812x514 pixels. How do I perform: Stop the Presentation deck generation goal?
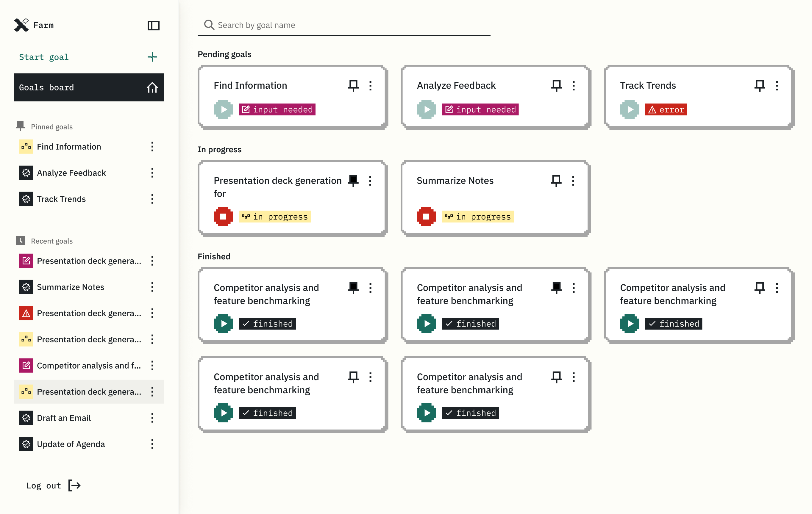coord(223,216)
